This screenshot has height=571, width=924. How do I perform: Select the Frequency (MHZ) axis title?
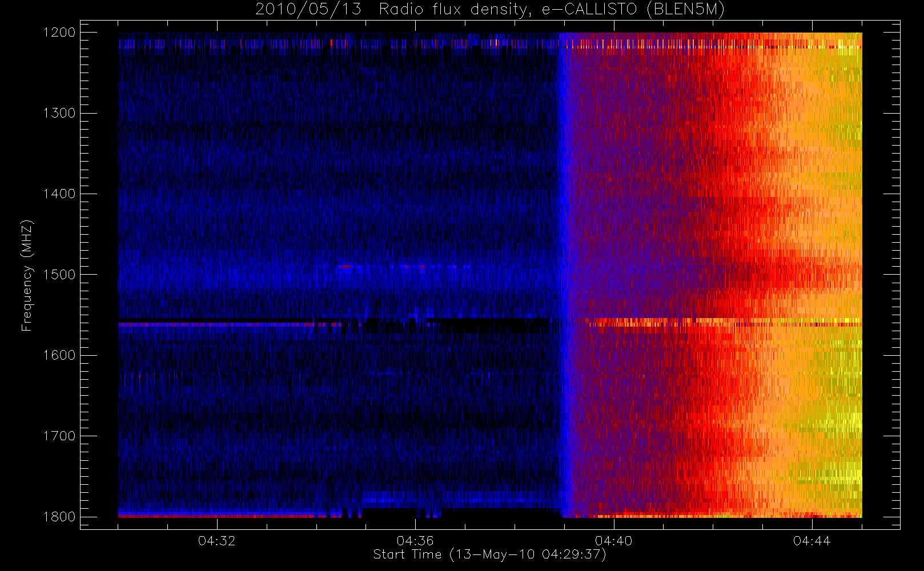point(27,275)
